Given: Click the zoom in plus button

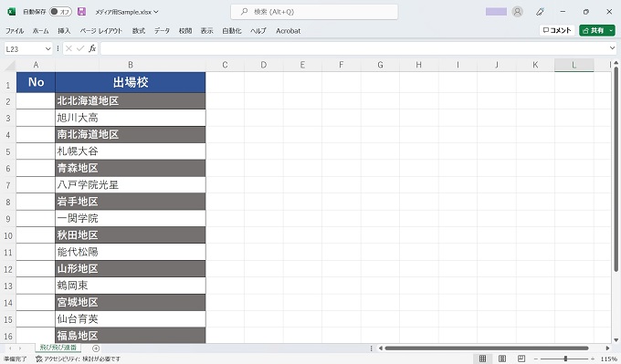Looking at the screenshot, I should point(593,359).
